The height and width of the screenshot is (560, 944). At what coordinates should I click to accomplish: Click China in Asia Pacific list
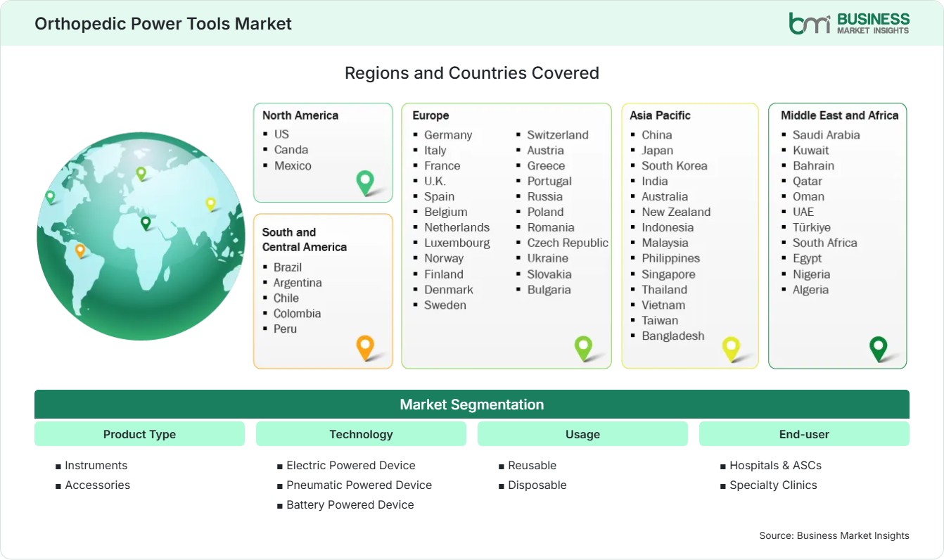point(657,135)
